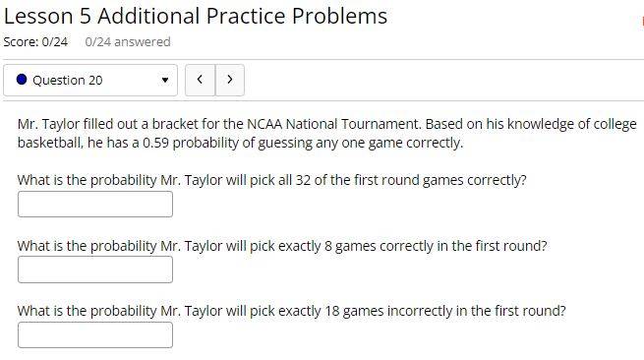Click the question text about all 32 games
This screenshot has height=360, width=644.
(272, 180)
